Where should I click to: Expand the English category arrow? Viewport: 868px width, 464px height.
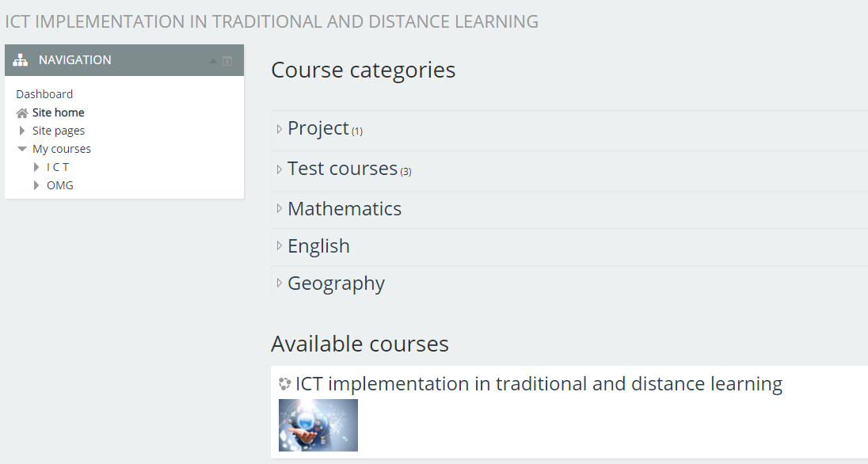(x=280, y=246)
